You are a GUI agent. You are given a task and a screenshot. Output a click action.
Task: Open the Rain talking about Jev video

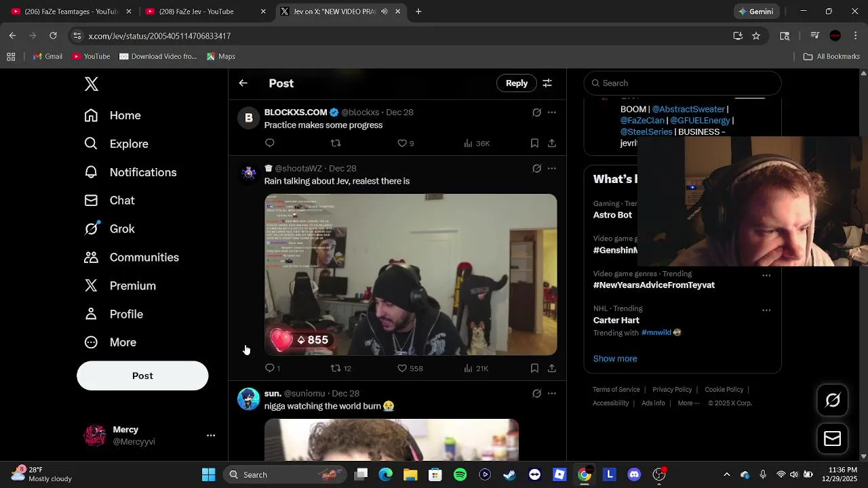411,274
